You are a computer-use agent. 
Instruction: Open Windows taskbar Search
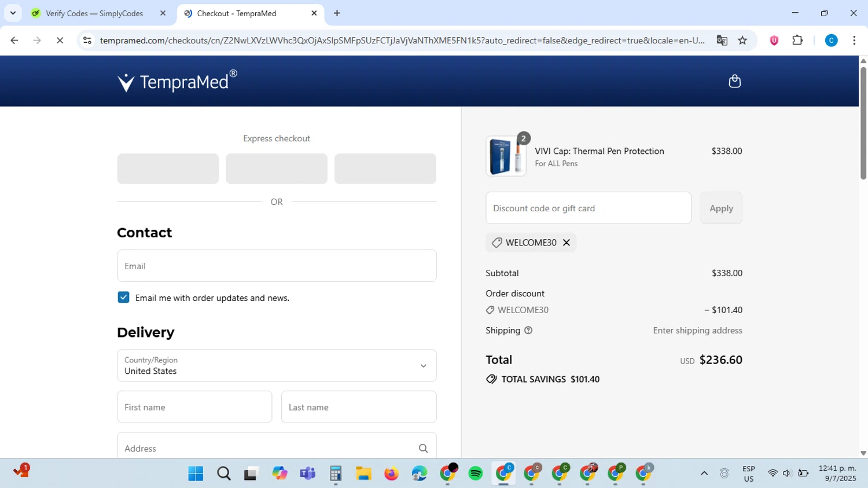coord(223,474)
